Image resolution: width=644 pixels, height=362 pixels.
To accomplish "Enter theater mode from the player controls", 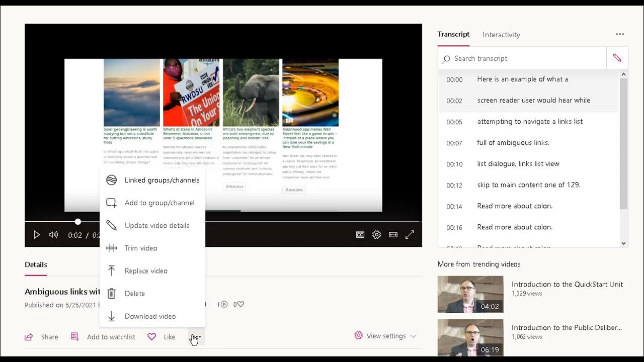I will tap(393, 234).
